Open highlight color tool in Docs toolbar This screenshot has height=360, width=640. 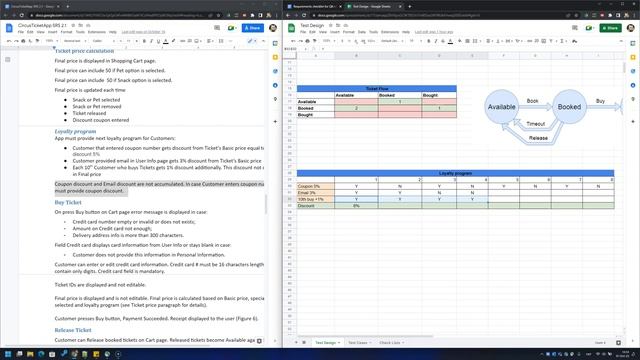click(173, 41)
